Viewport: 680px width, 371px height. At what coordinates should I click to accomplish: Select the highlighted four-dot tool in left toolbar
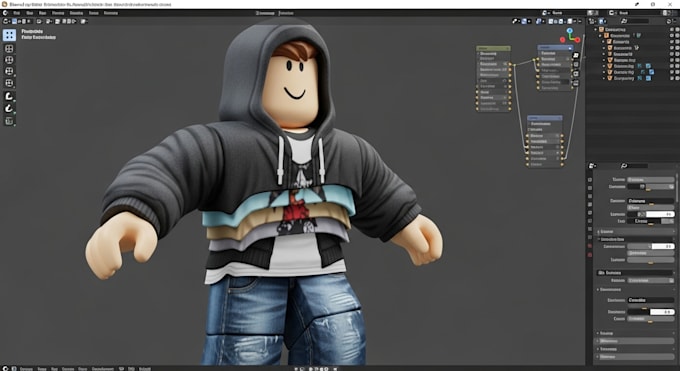click(9, 35)
